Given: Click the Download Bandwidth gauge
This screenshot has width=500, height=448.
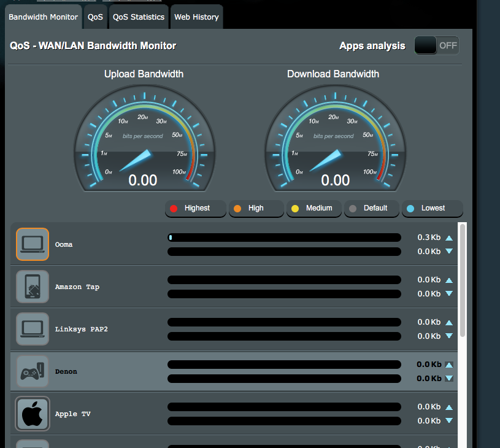Looking at the screenshot, I should tap(335, 139).
